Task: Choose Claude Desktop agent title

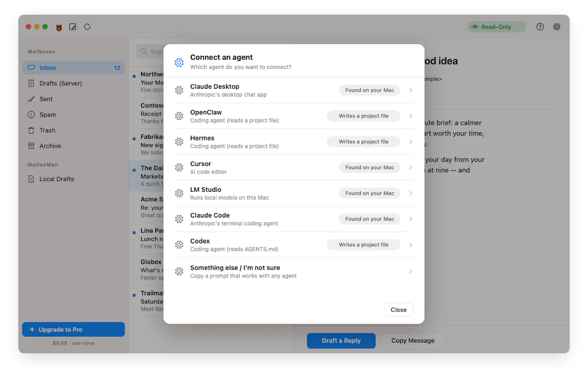Action: point(215,86)
